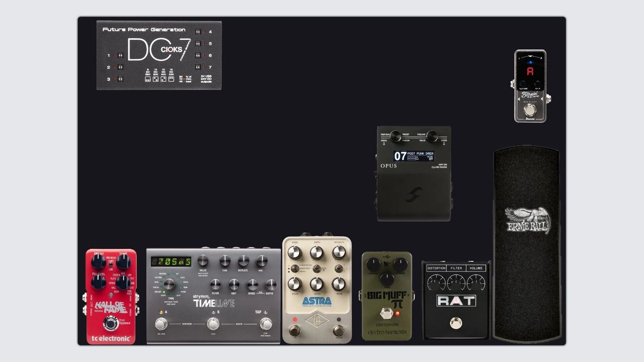This screenshot has height=362, width=644.
Task: Select the Ernie Ball eagle logo
Action: pos(527,220)
